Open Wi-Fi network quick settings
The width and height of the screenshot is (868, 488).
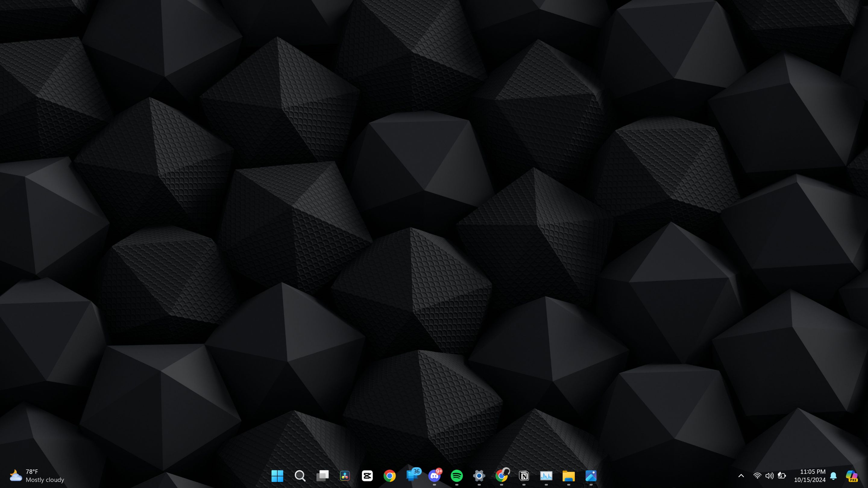click(x=757, y=476)
